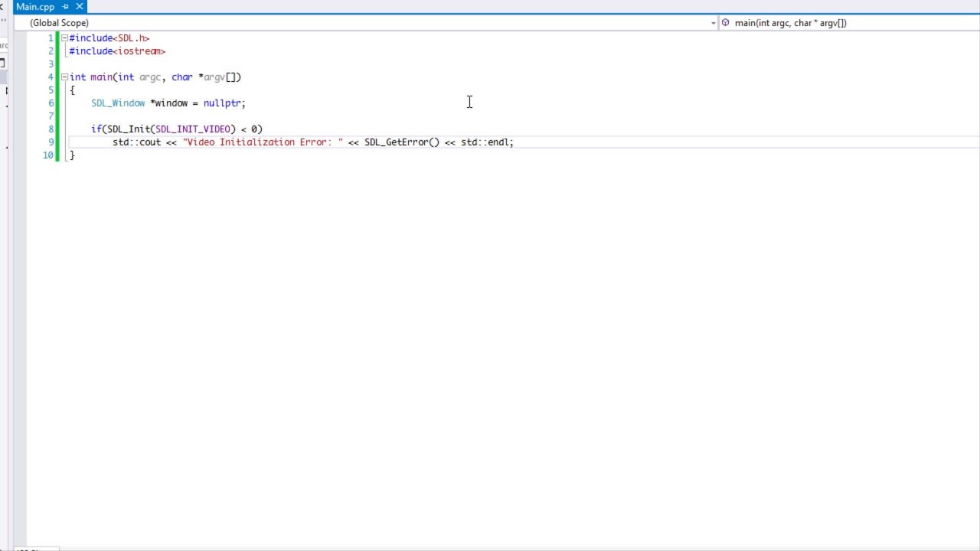Click 'std::cout' on line 9
Screen dimensions: 980x551
(137, 142)
